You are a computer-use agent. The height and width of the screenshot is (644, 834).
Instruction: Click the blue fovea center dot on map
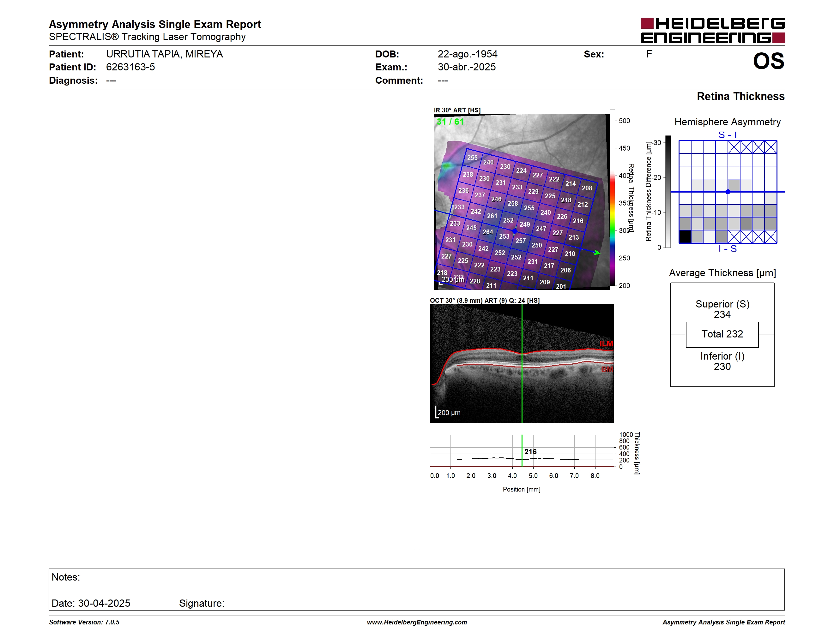click(x=515, y=231)
